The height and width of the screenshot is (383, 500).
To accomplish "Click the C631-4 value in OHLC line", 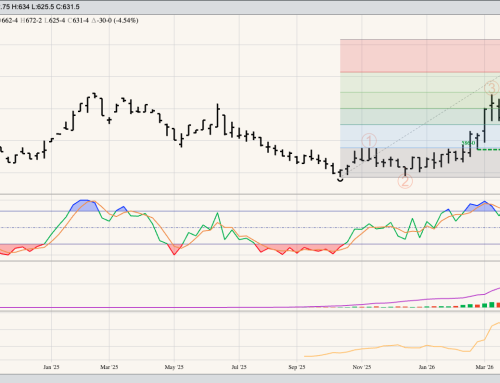I will pos(78,20).
